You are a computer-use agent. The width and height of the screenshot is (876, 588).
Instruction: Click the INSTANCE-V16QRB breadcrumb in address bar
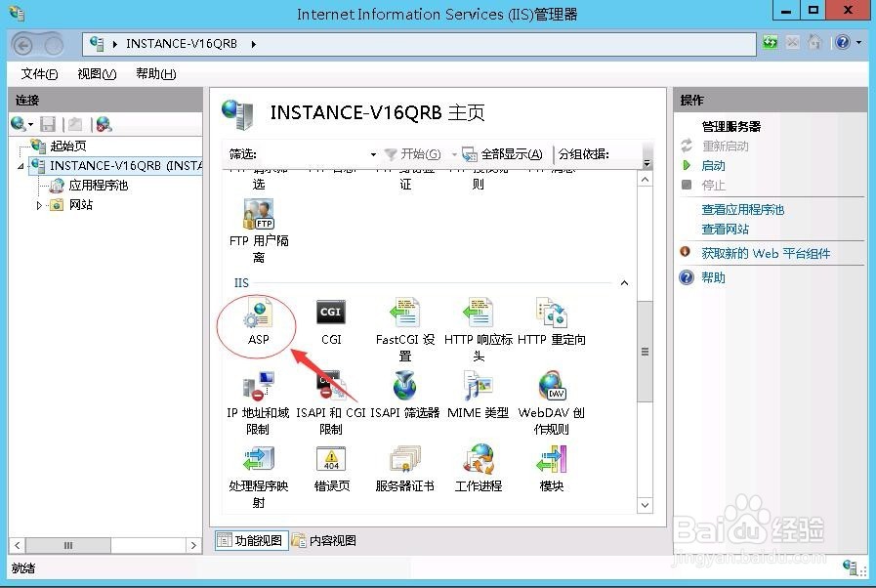tap(182, 44)
